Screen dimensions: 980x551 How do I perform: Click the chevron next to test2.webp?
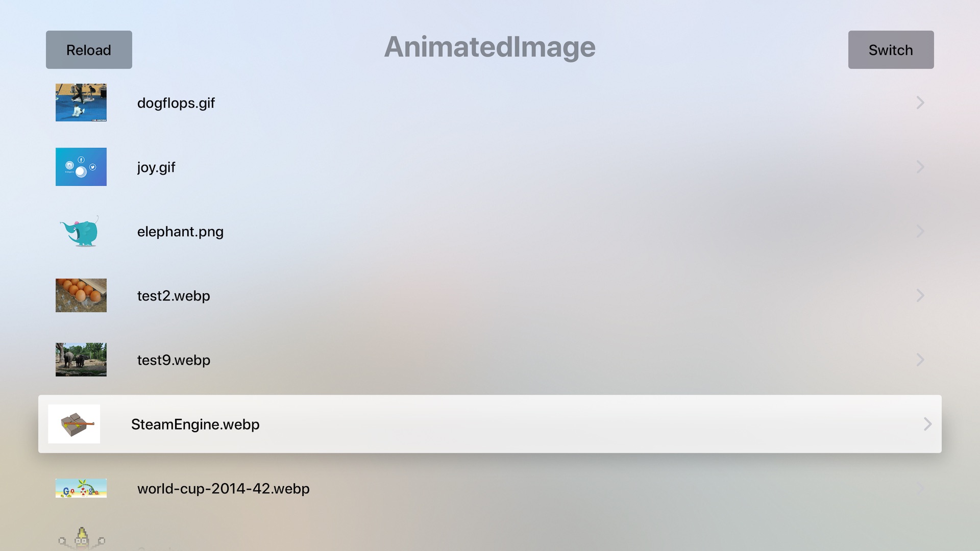[920, 295]
